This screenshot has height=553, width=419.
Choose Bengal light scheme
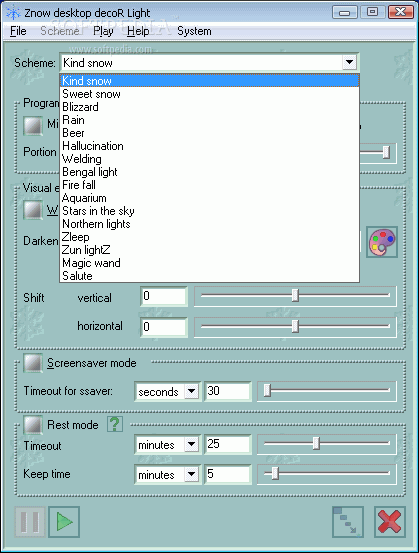click(x=210, y=172)
